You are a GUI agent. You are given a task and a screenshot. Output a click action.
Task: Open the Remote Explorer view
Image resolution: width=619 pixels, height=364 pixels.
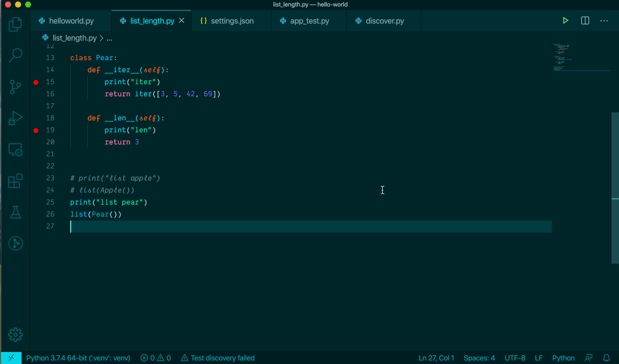tap(15, 149)
